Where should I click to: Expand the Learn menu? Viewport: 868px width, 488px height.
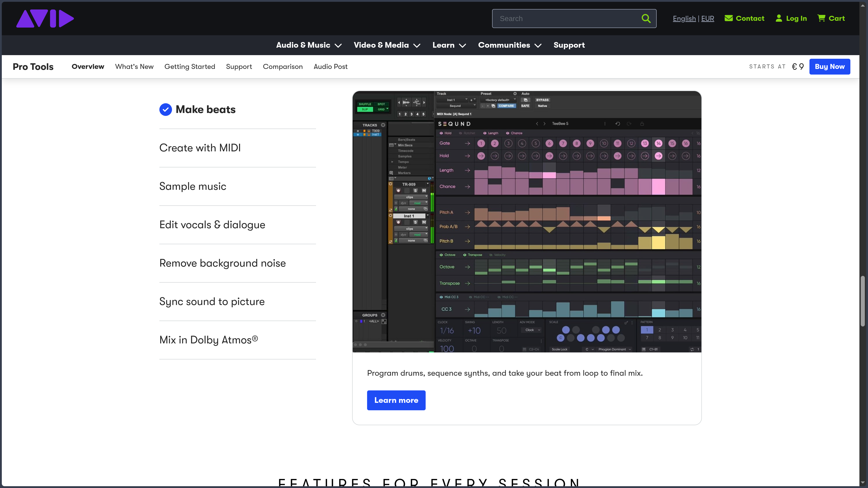(449, 45)
